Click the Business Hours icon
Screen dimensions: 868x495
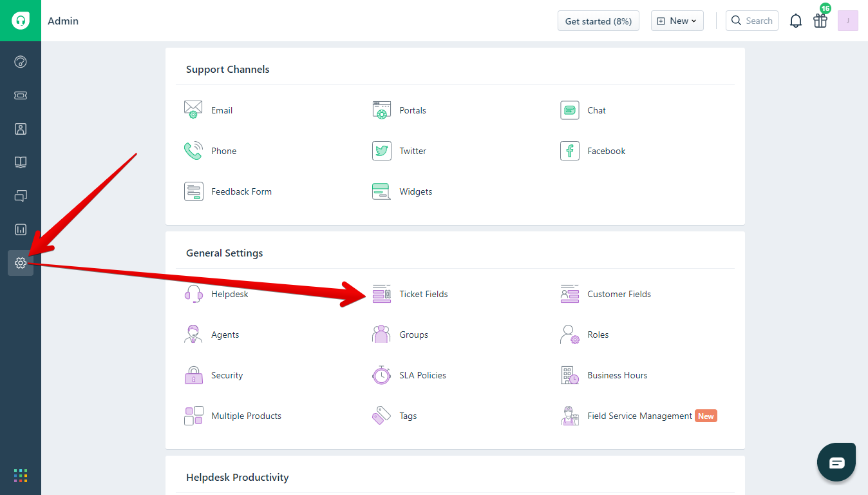click(570, 375)
